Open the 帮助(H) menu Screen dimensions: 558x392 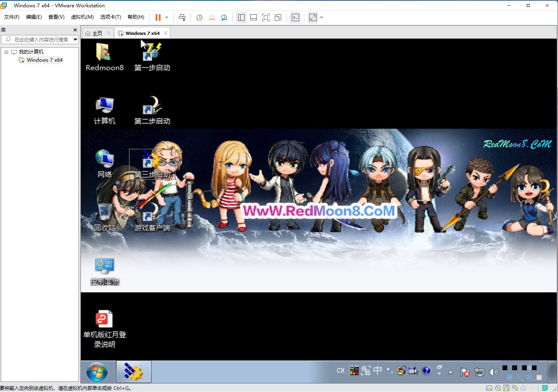[136, 17]
